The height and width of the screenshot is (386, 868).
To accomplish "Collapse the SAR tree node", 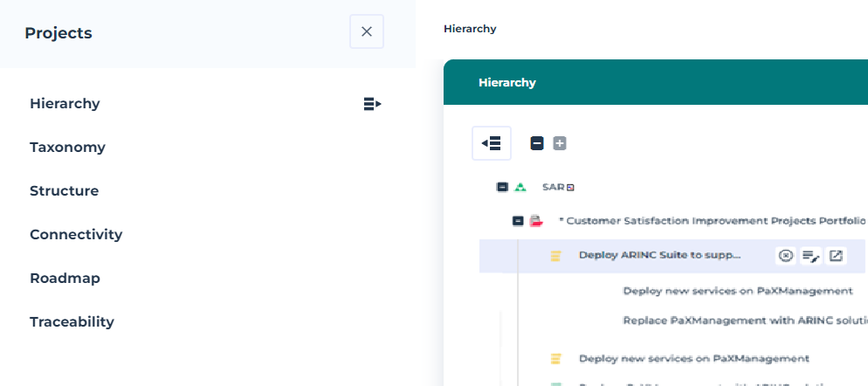I will tap(502, 187).
